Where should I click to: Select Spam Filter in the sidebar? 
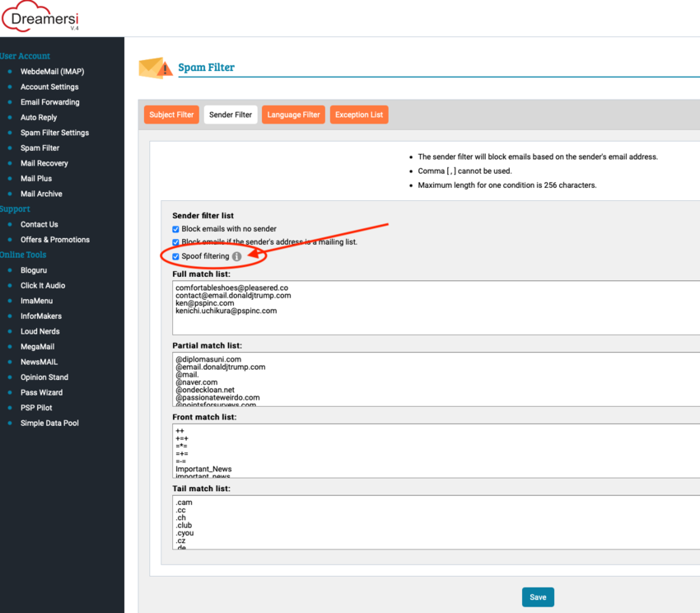[x=40, y=147]
